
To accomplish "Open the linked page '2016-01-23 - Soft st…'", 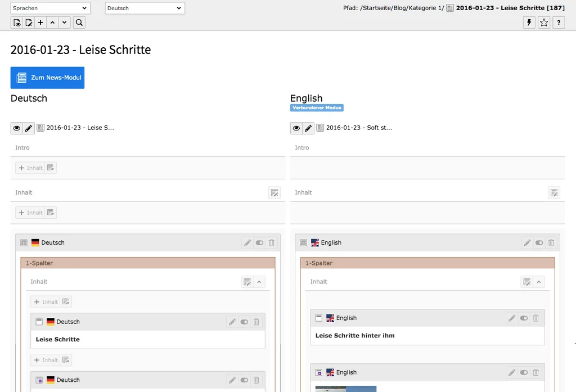I will [360, 128].
